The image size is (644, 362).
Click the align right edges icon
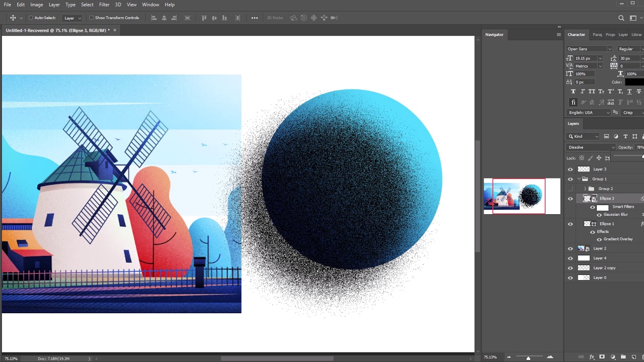point(175,18)
